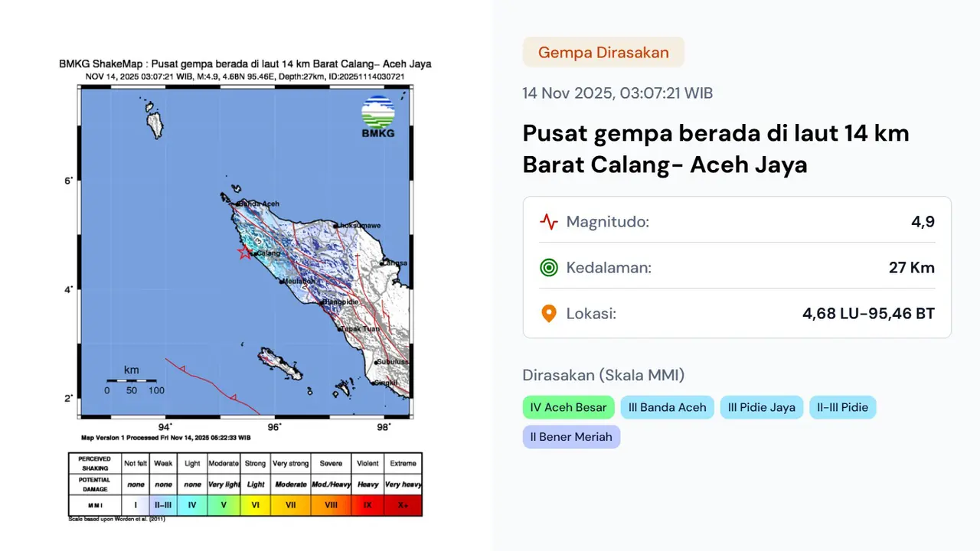The height and width of the screenshot is (551, 980).
Task: Click the MMI VII orange legend swatch
Action: tap(290, 505)
